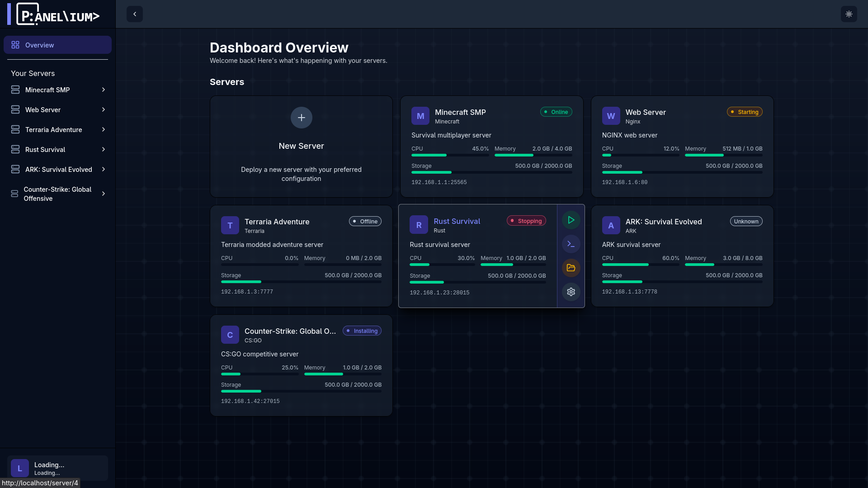
Task: Open Rust Survival settings gear icon
Action: 571,292
